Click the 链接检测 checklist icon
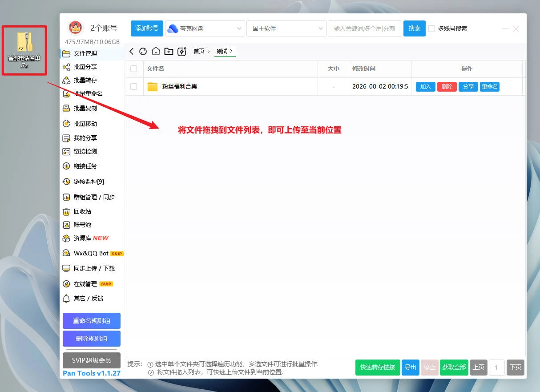This screenshot has width=540, height=392. 66,152
